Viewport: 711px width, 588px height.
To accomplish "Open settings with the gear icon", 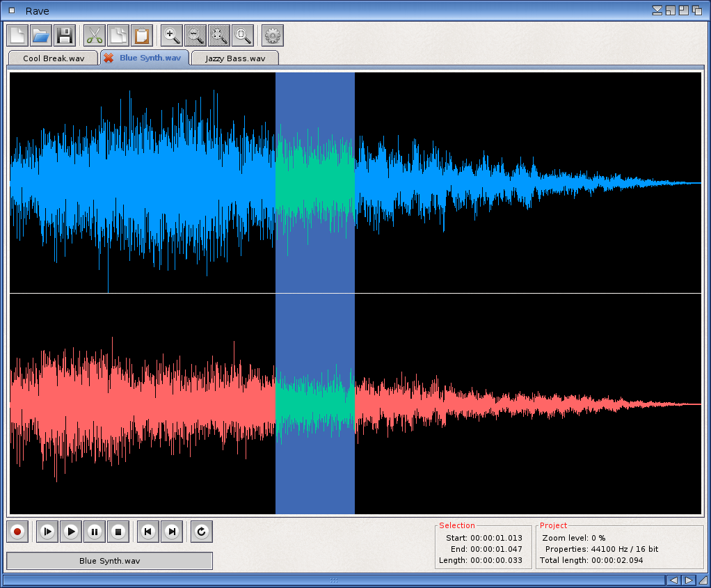I will [x=272, y=35].
